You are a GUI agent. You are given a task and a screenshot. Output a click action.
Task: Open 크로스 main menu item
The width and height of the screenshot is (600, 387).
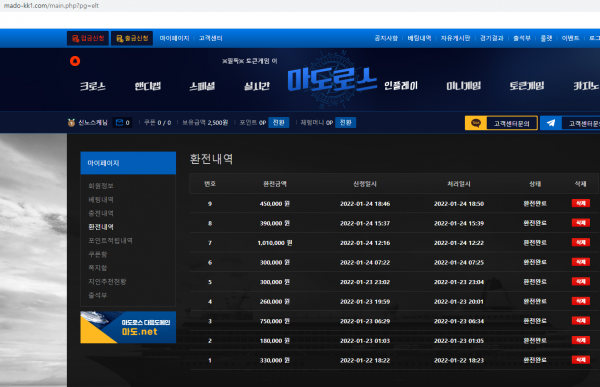pyautogui.click(x=93, y=86)
